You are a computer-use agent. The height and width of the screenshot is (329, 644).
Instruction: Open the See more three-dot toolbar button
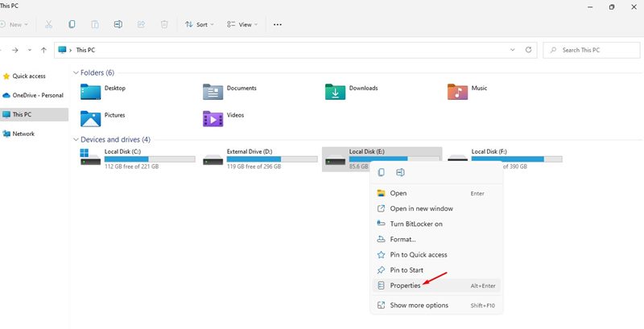(x=278, y=24)
